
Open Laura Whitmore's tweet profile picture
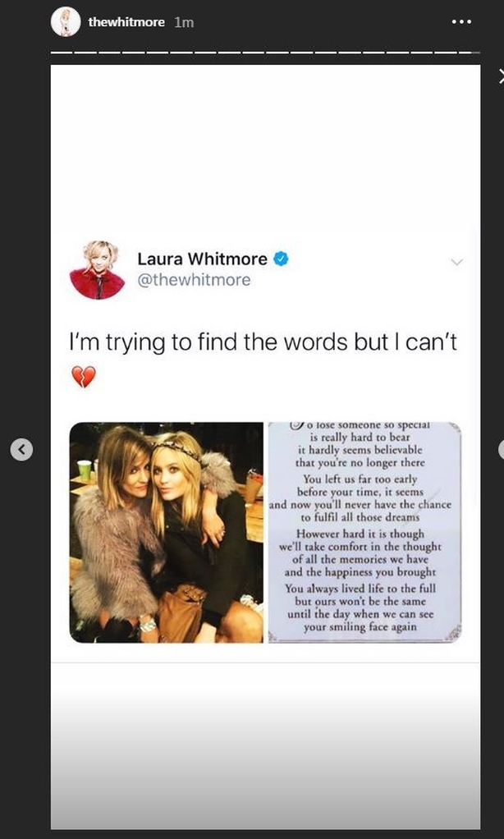pyautogui.click(x=98, y=269)
